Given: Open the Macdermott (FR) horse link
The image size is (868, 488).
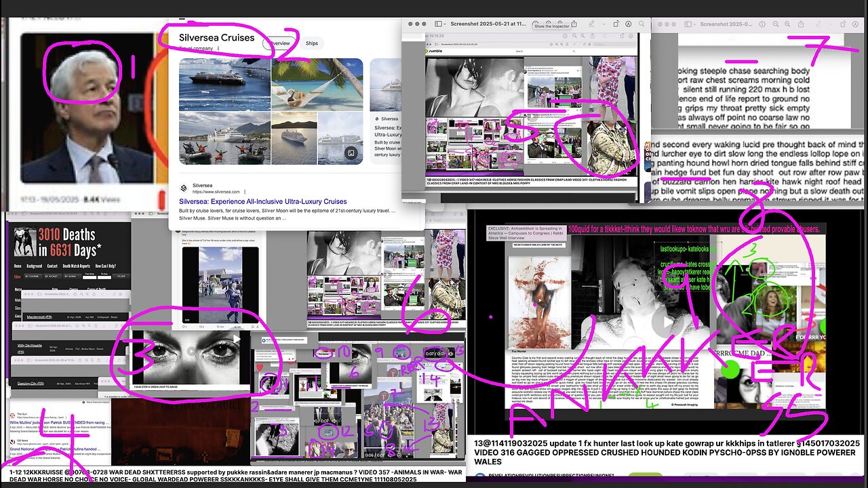Looking at the screenshot, I should (39, 317).
